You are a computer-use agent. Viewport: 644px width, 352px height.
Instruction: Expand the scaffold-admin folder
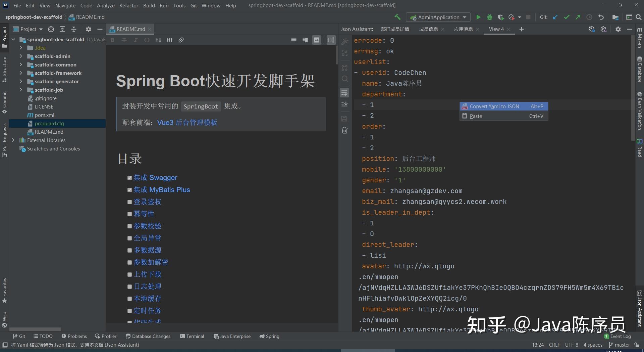click(21, 56)
